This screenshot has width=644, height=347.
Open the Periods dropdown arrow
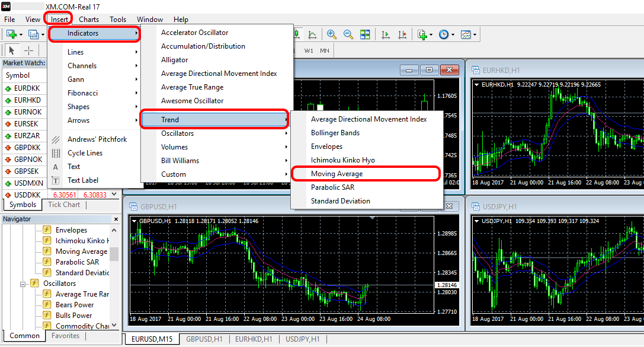point(453,34)
